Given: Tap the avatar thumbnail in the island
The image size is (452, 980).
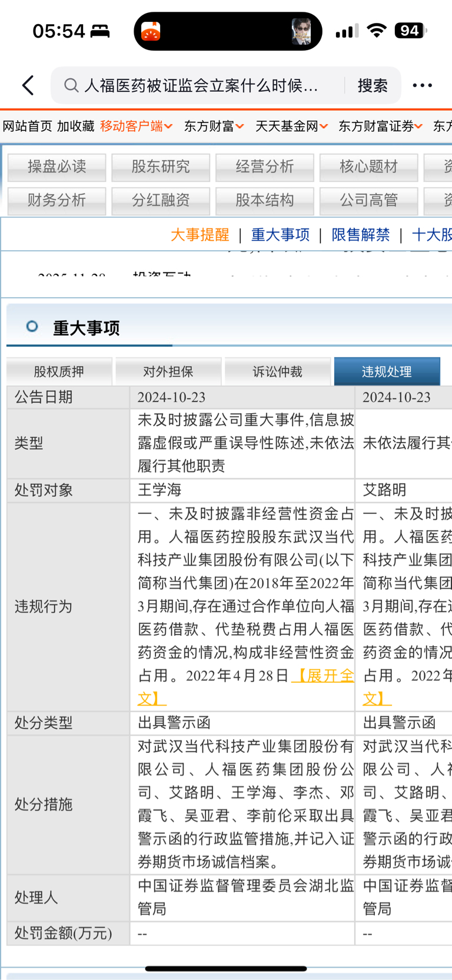Looking at the screenshot, I should coord(301,31).
